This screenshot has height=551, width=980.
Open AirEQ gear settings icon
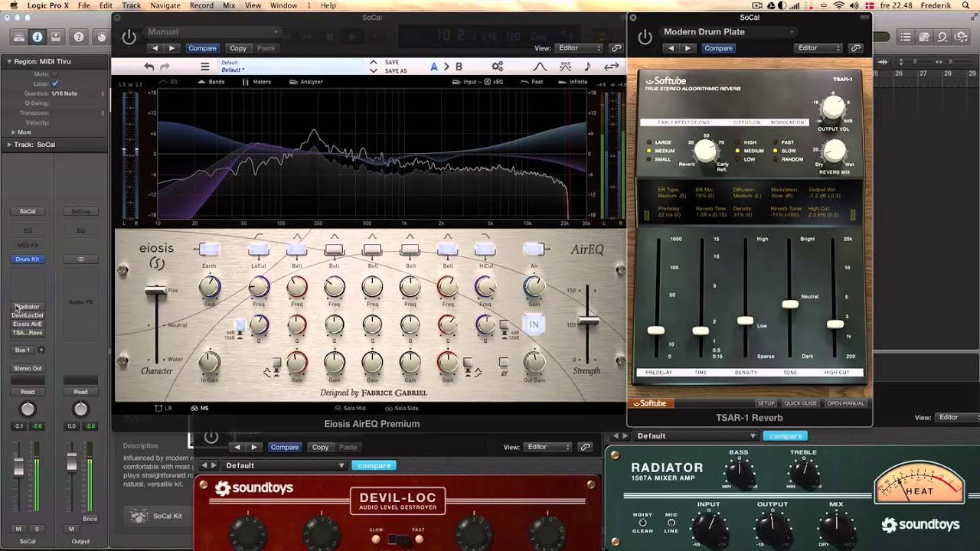[x=497, y=67]
